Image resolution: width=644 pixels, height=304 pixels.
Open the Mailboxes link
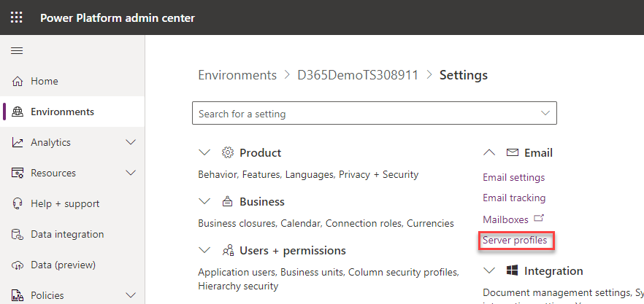505,219
